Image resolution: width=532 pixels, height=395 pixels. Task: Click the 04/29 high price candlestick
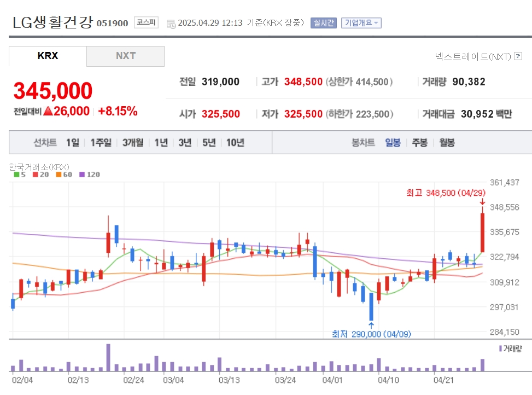coord(482,231)
